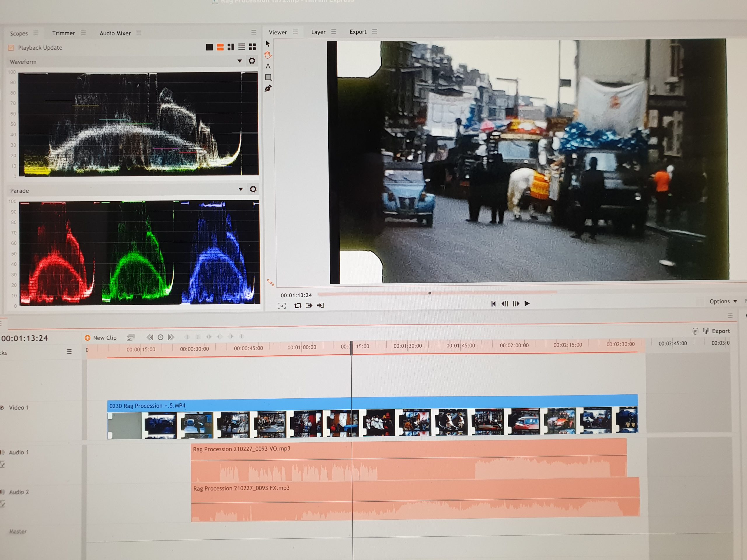The width and height of the screenshot is (747, 560).
Task: Switch to the Audio Mixer tab
Action: point(115,33)
